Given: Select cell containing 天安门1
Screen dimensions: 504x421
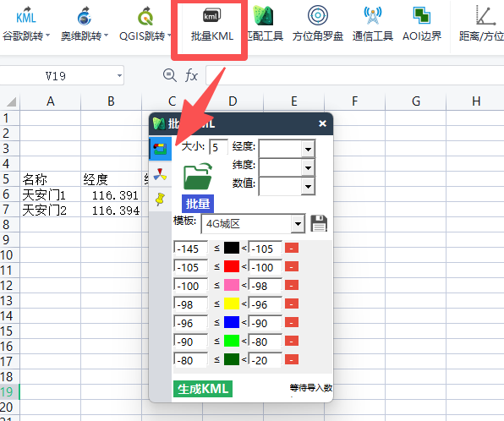Looking at the screenshot, I should coord(50,194).
